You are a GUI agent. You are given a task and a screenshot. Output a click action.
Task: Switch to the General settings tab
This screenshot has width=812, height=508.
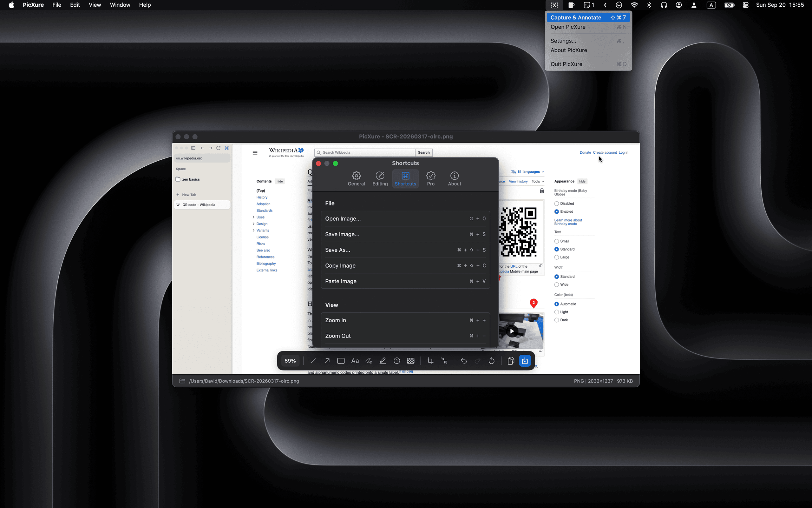pos(356,179)
